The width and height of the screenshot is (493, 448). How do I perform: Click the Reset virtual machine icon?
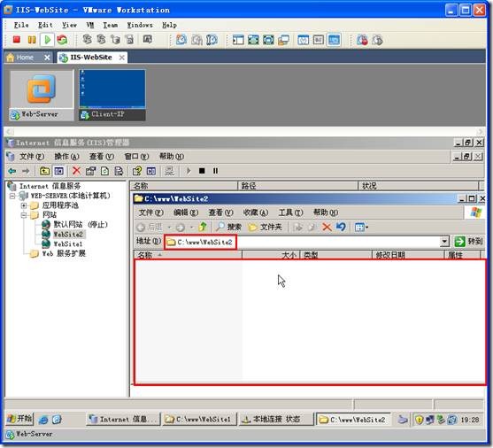point(62,40)
